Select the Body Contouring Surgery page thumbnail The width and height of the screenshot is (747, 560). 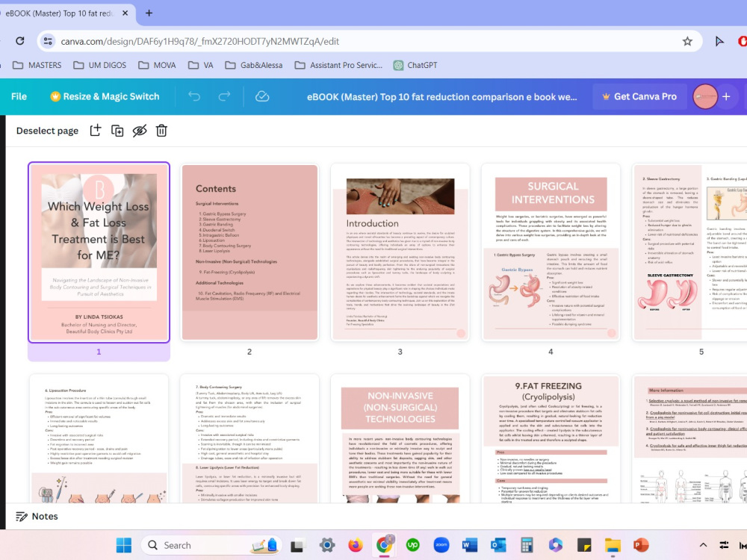249,438
